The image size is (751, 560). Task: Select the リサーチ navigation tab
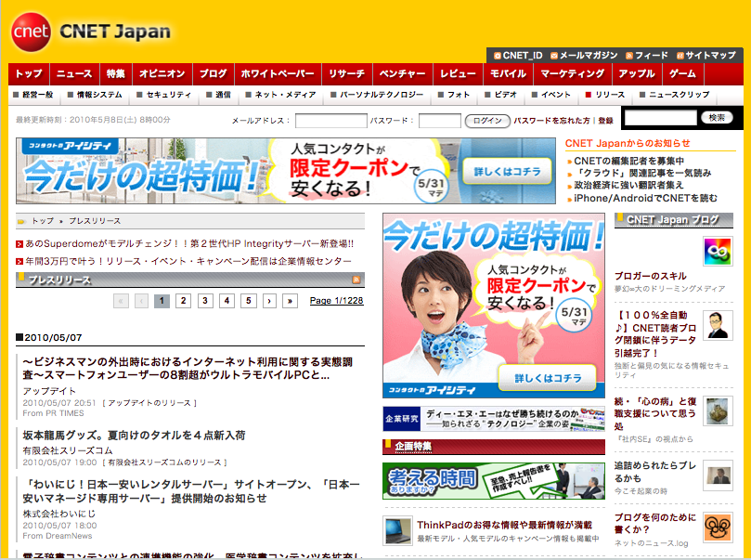347,73
